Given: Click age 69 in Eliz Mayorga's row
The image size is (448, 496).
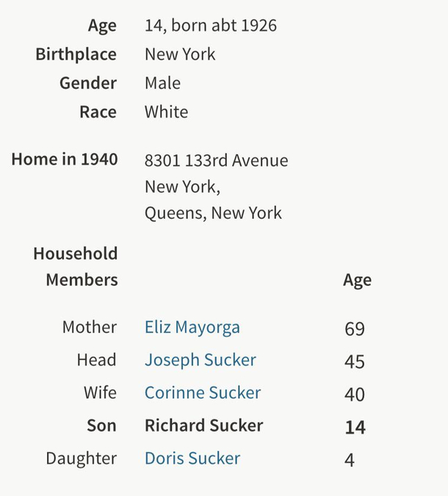Looking at the screenshot, I should pyautogui.click(x=355, y=328).
